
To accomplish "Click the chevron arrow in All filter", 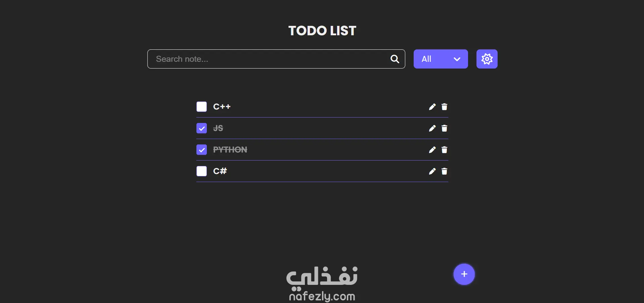I will 457,59.
